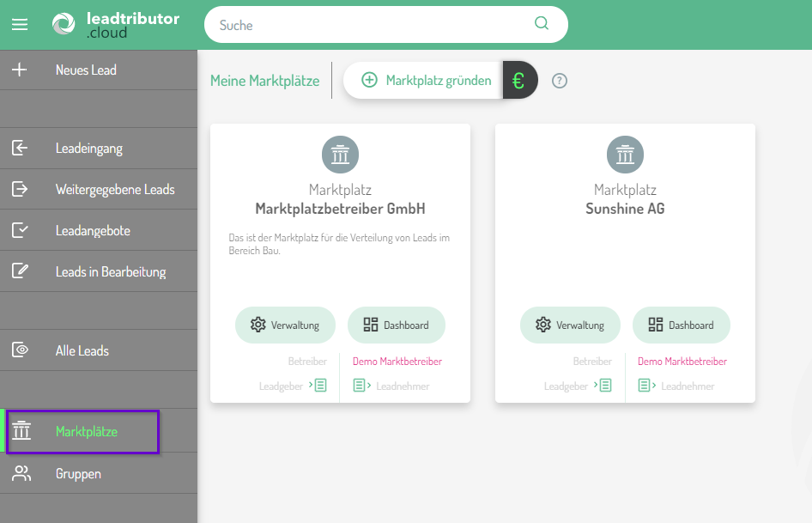Focus the Suche search field

(369, 25)
